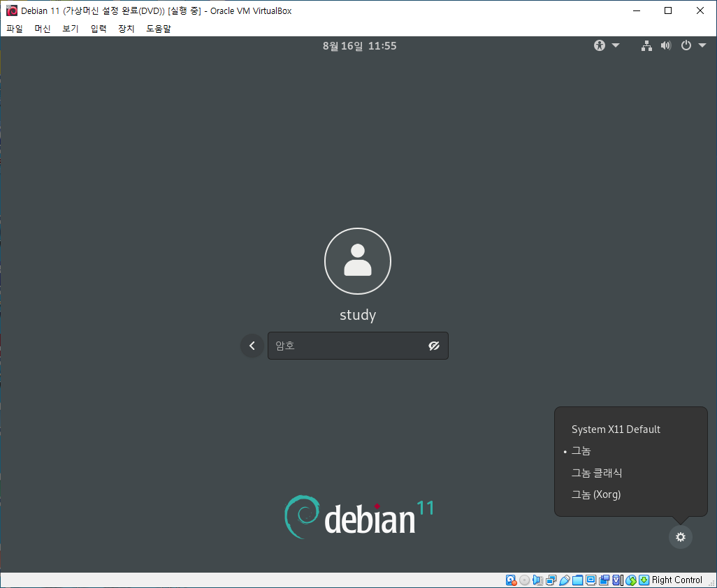717x588 pixels.
Task: Maximize the VirtualBox window
Action: pos(667,10)
